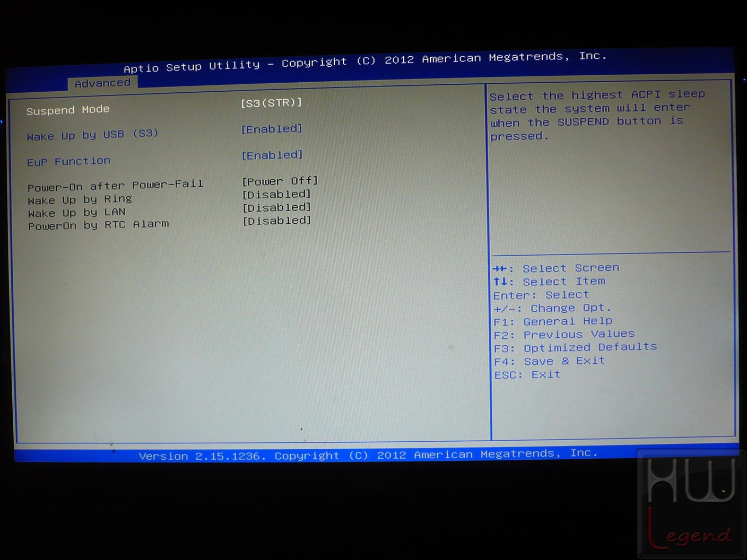The image size is (747, 560).
Task: Open the Suspend Mode S3(STR) value
Action: click(x=271, y=102)
